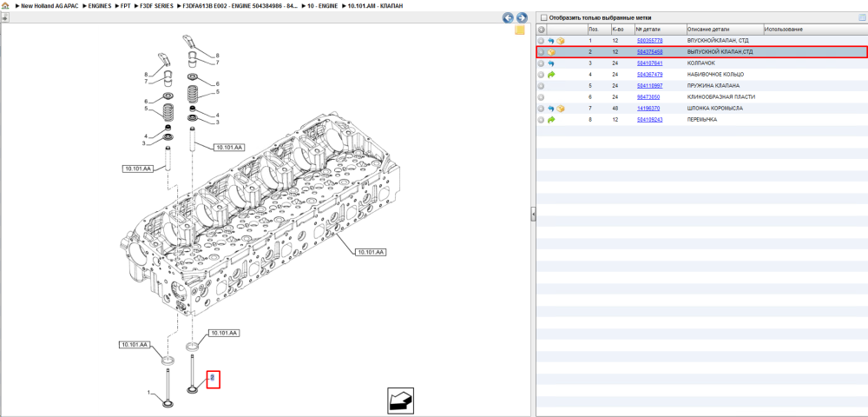
Task: Click the box icon on row ВЫПУСКНОЙ КЛАПАН
Action: click(551, 52)
